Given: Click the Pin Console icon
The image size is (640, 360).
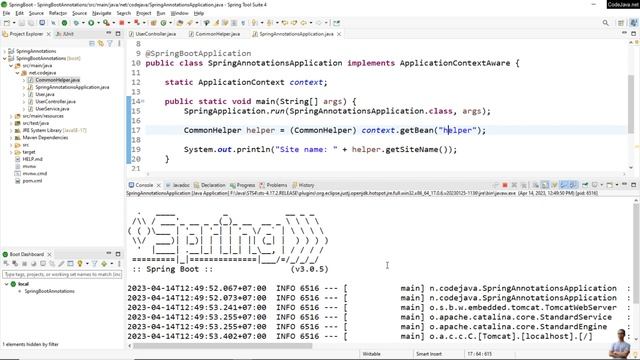Looking at the screenshot, I should [585, 185].
